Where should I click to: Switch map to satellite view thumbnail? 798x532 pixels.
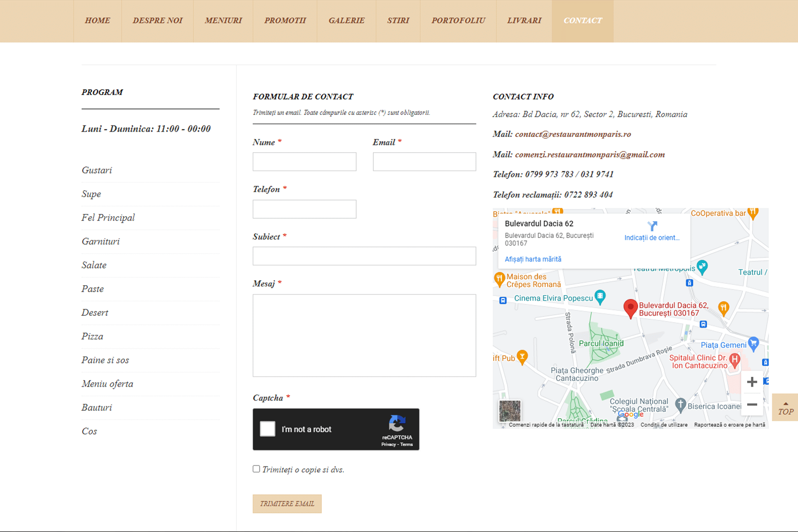coord(509,410)
